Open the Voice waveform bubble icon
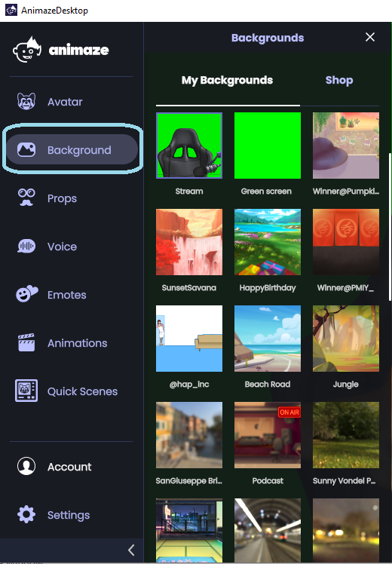 (x=26, y=247)
